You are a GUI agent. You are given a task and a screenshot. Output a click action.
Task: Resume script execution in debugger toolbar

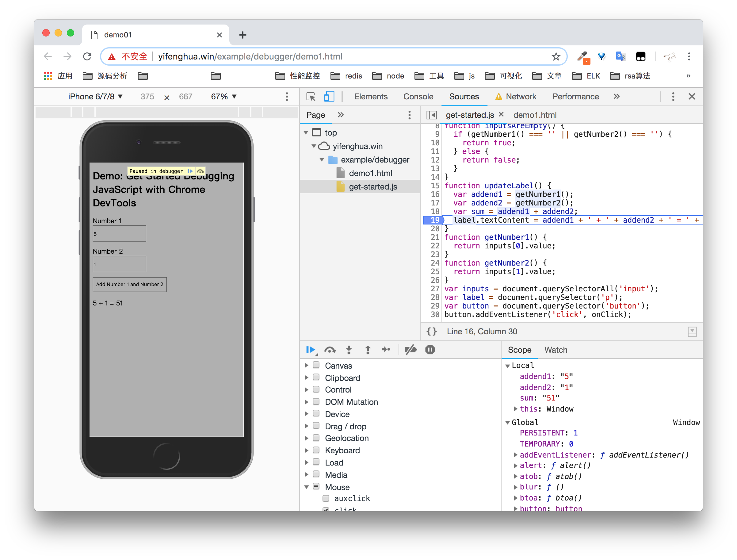pos(311,350)
